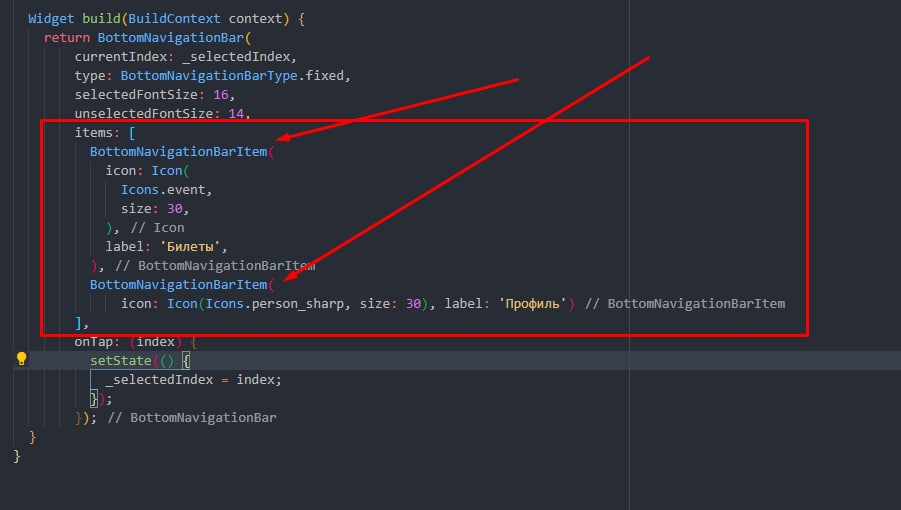Click the 'Билеты' label string
Screen dimensions: 901x510
[190, 246]
